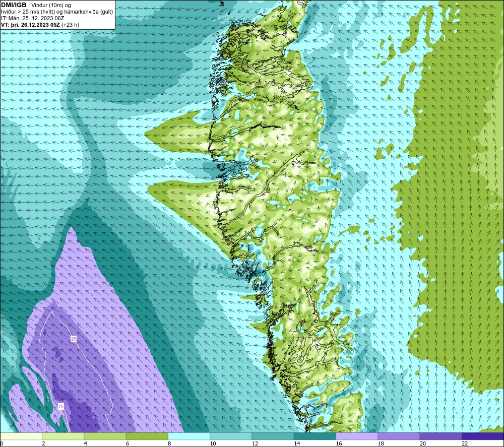Click the "DMI/IGB" title text
The image size is (504, 447).
14,5
